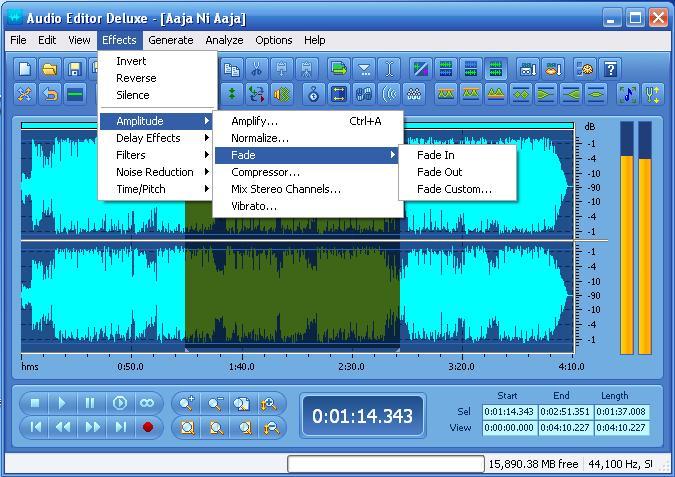Expand the Filters submenu

156,155
